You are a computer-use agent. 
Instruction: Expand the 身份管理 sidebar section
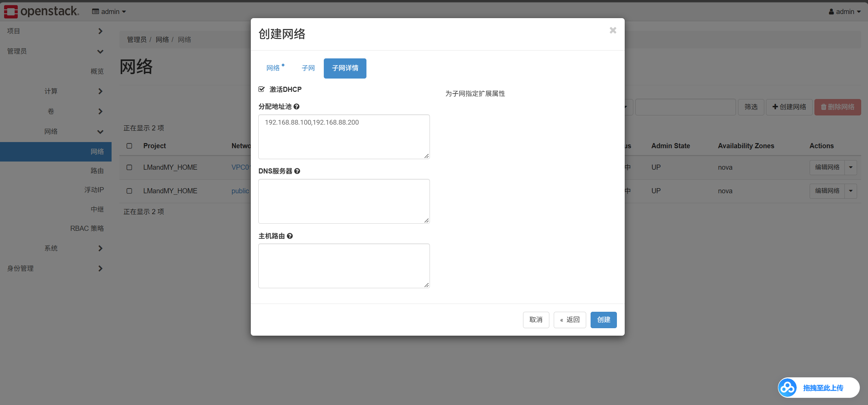[x=56, y=268]
